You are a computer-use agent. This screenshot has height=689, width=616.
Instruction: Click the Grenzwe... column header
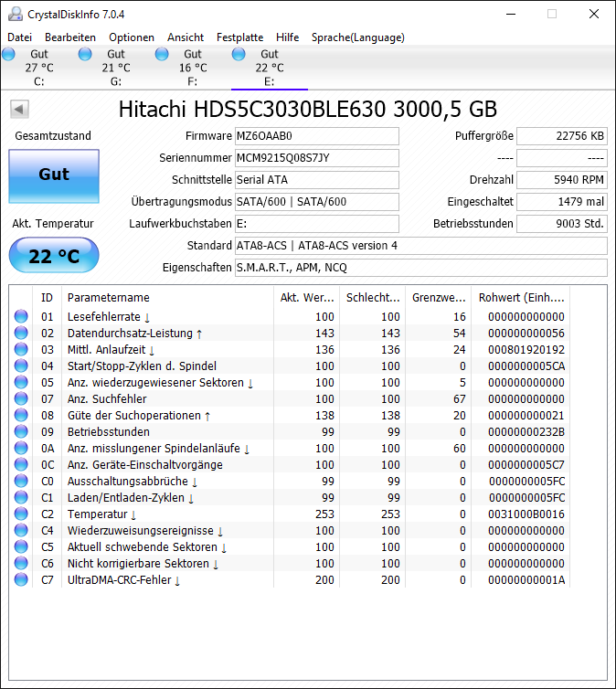(438, 298)
